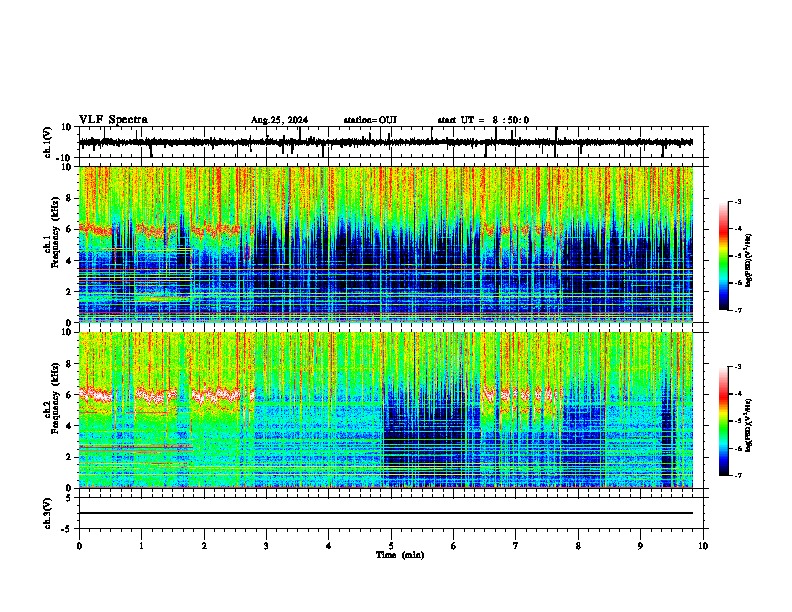Click the '-3' label on ch.2 color bar
Image resolution: width=792 pixels, height=612 pixels.
point(737,367)
